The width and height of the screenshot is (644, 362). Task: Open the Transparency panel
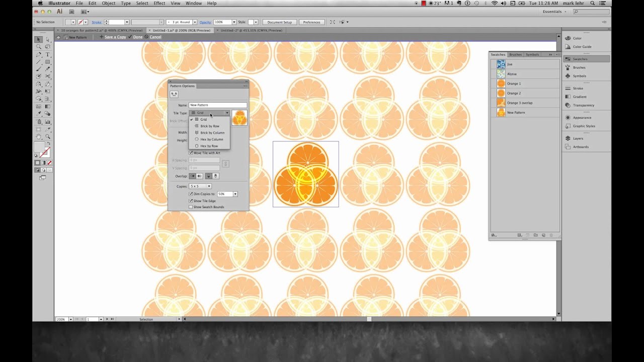coord(583,105)
